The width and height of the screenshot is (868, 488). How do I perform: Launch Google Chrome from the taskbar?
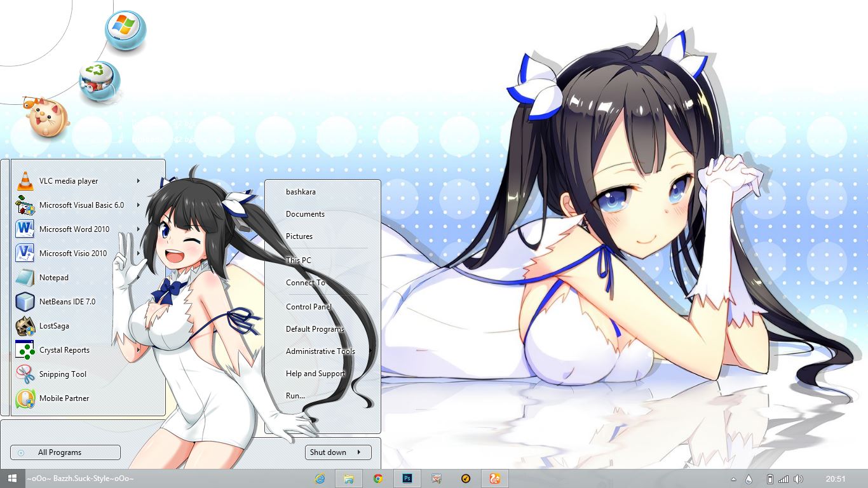[378, 478]
